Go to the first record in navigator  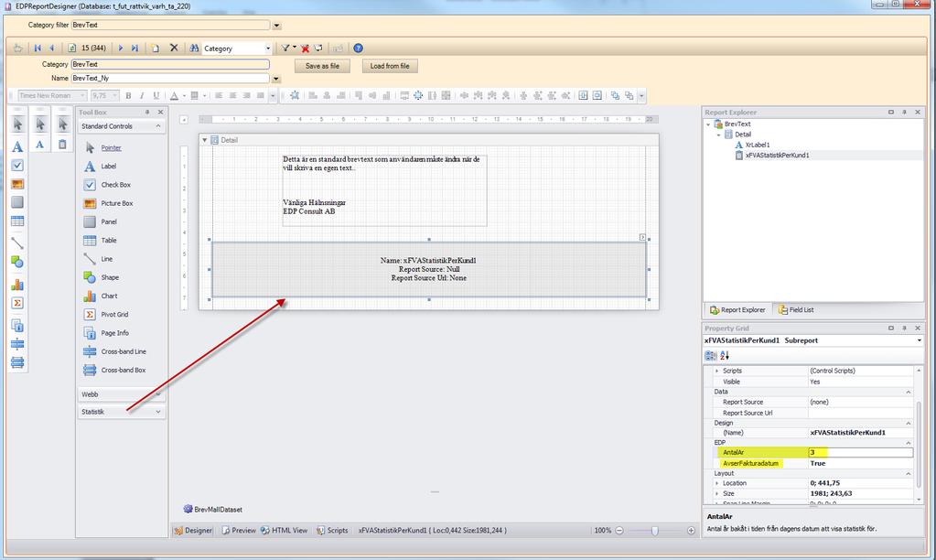[x=38, y=48]
